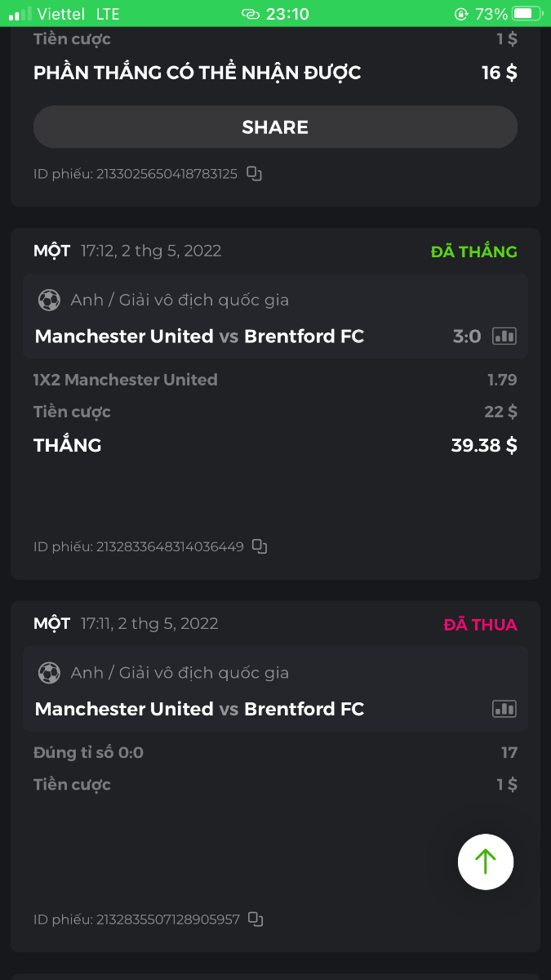The width and height of the screenshot is (551, 980).
Task: Tap the ĐÃ THẮNG status label
Action: (473, 252)
